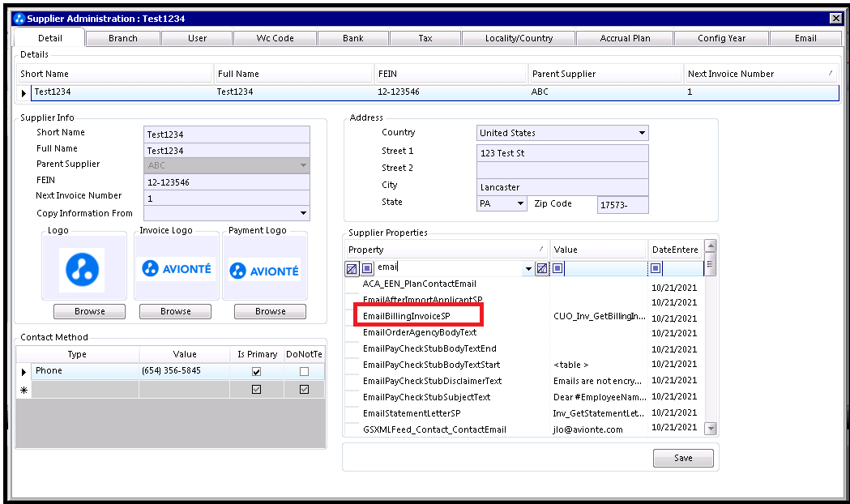Click the Street 1 field with 123 Test St
Viewport: 850px width, 504px height.
click(x=562, y=153)
